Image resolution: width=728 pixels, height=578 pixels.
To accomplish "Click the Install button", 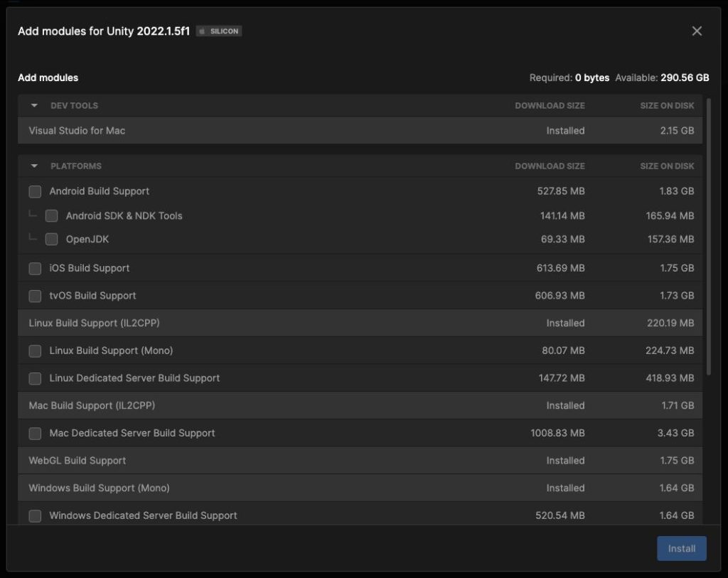I will 681,548.
